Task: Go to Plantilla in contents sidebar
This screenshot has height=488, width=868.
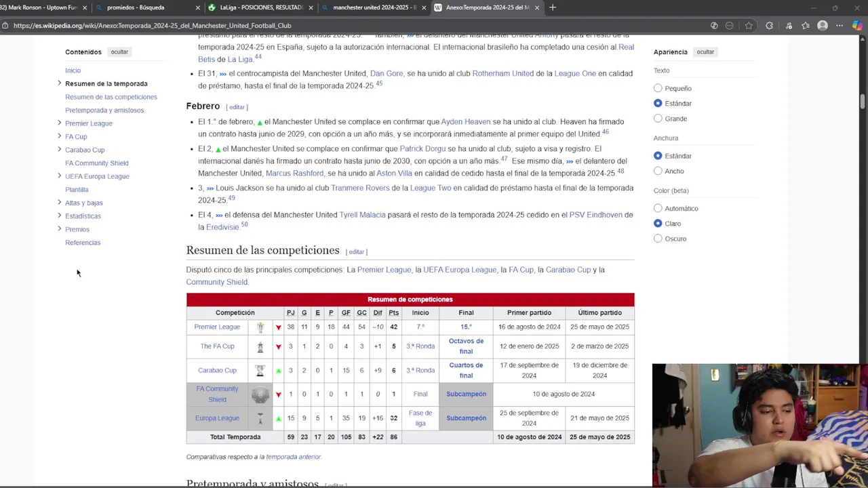Action: click(x=77, y=190)
